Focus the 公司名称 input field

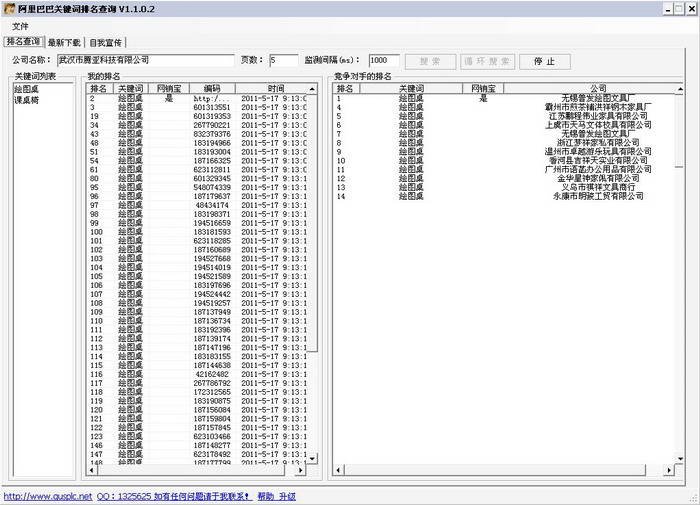(x=144, y=61)
